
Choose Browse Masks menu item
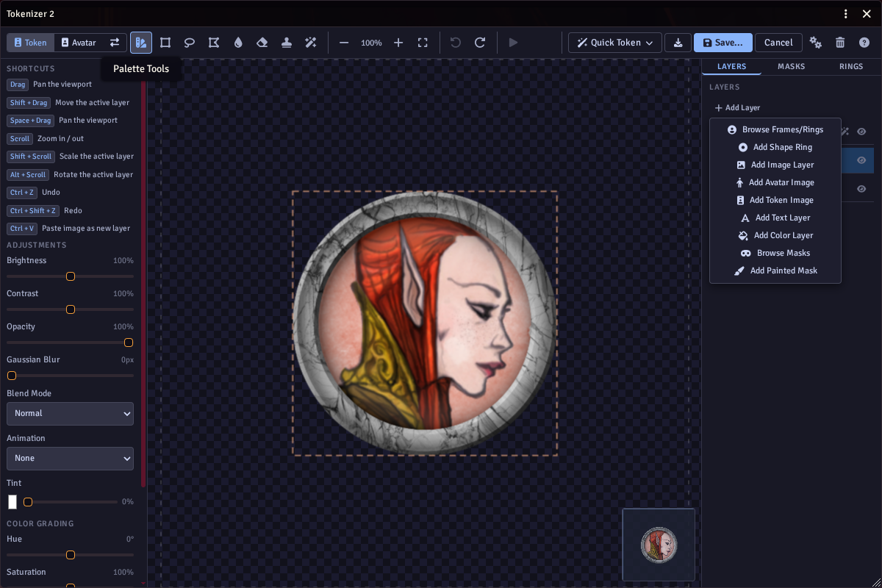775,253
